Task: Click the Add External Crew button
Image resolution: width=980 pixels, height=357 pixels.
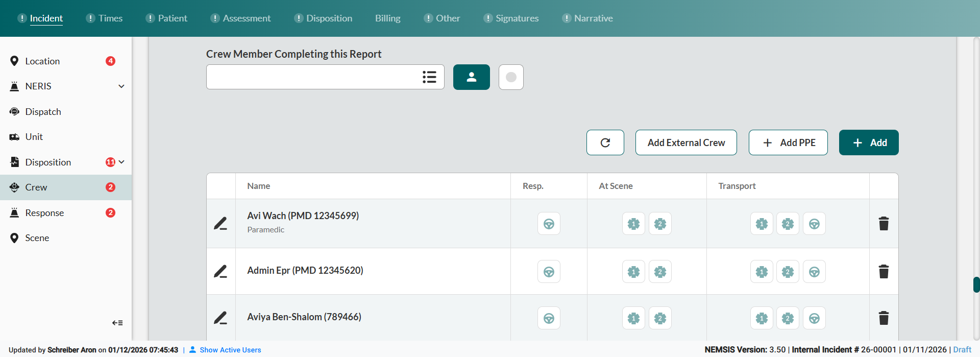Action: click(x=686, y=142)
